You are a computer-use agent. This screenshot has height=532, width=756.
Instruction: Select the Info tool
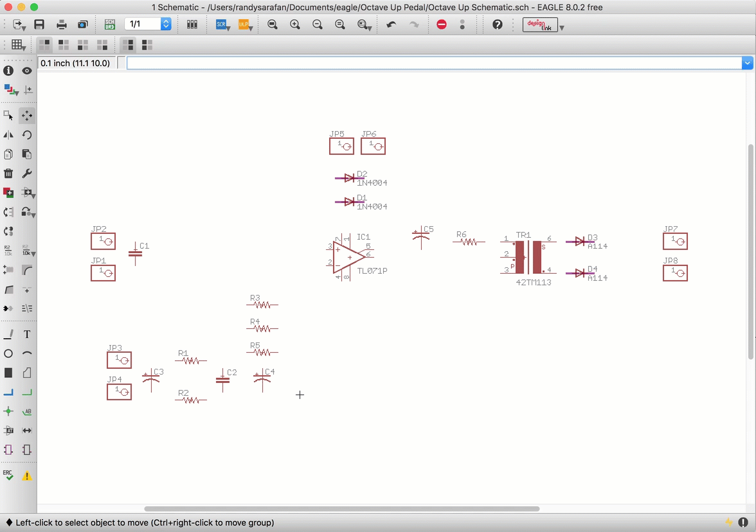click(x=8, y=71)
